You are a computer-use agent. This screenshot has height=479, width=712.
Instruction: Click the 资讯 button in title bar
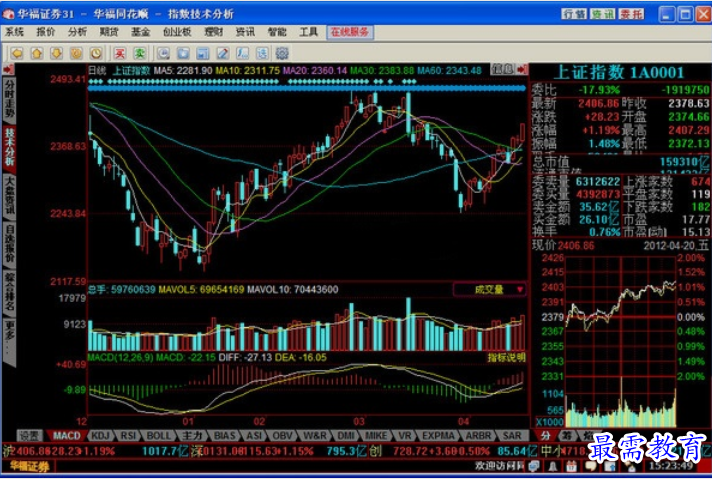coord(603,14)
